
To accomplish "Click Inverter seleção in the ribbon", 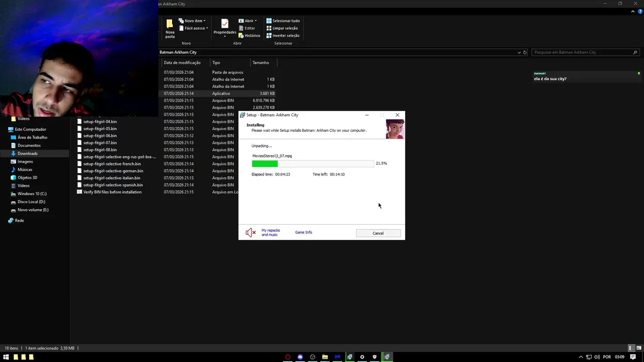I will (x=283, y=36).
